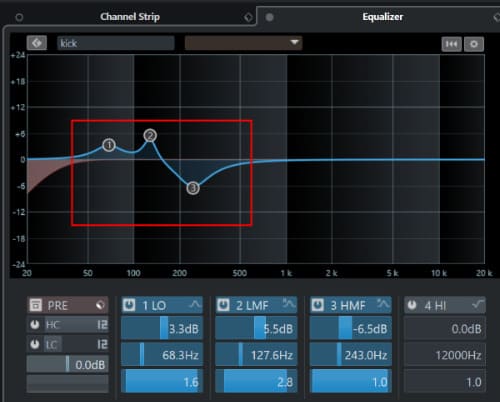Open the band 3 HMF filter type icon
Viewport: 500px width, 402px height.
383,304
